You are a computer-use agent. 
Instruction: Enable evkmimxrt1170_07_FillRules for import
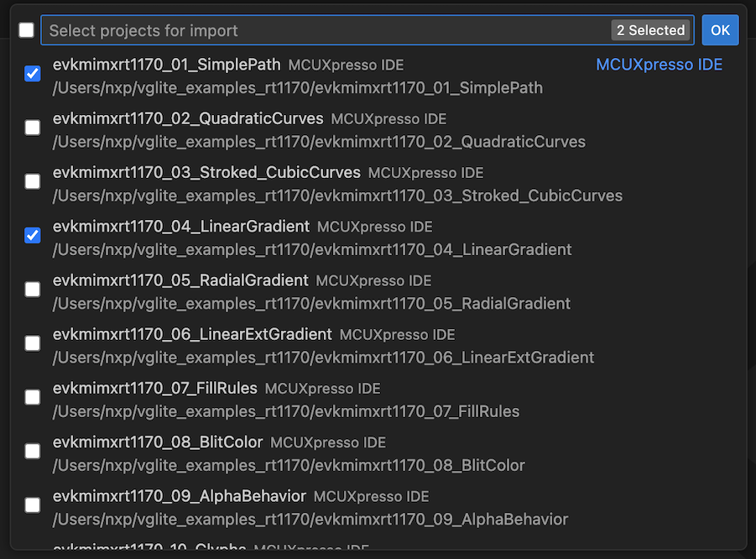(31, 397)
